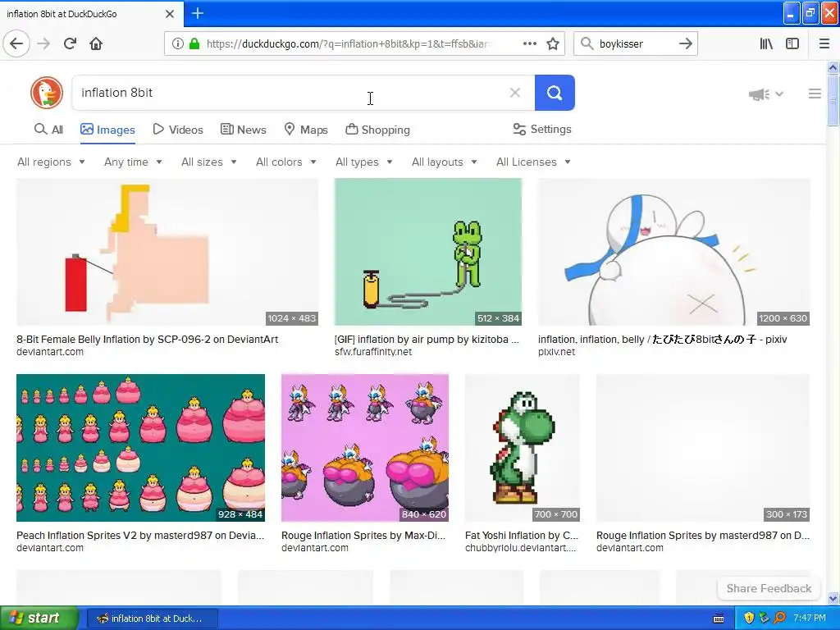Switch to the Videos tab
The width and height of the screenshot is (840, 630).
(x=178, y=130)
